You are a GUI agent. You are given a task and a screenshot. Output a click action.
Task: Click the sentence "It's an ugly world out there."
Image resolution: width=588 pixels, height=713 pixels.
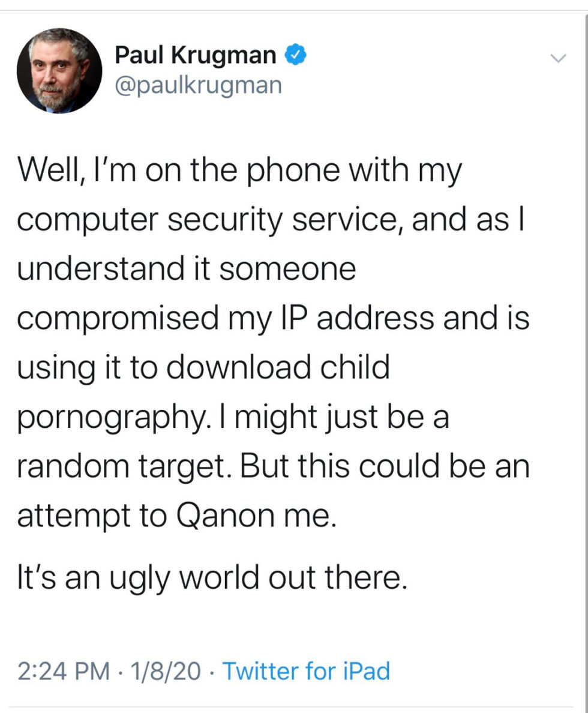(x=212, y=578)
